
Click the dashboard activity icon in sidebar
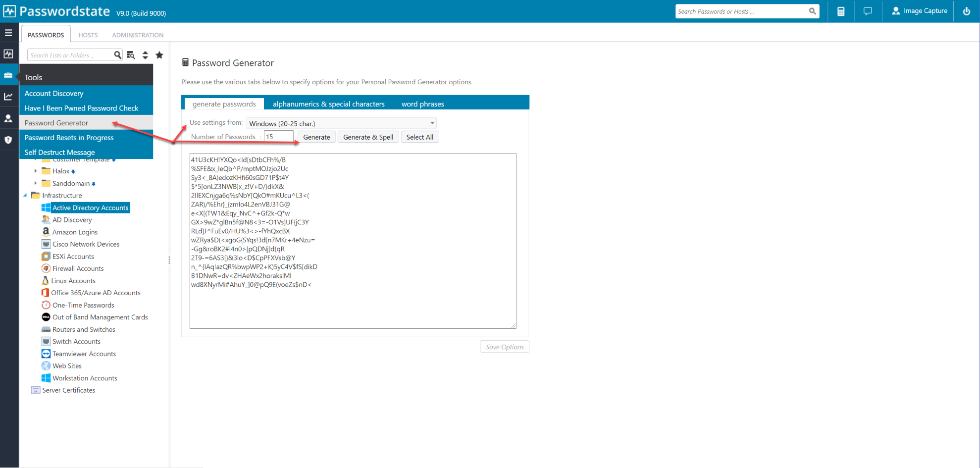(x=8, y=53)
